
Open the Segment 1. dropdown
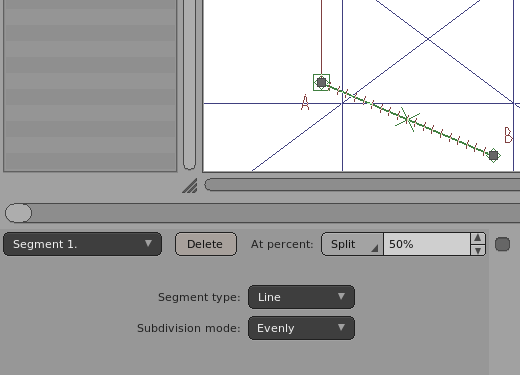coord(82,244)
